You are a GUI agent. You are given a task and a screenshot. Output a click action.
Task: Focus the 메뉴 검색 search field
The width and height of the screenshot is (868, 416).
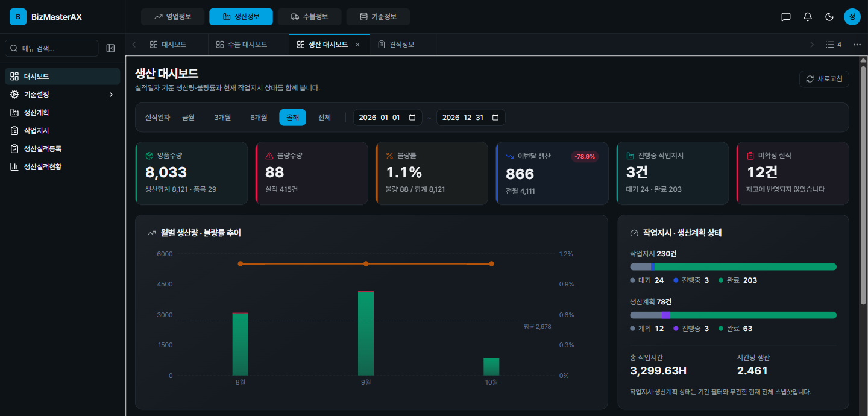(x=51, y=48)
